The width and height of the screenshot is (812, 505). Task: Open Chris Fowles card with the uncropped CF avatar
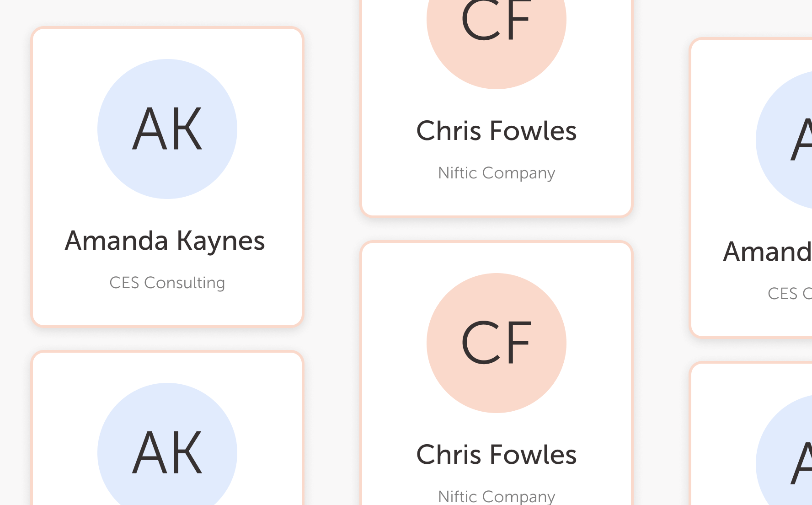[497, 373]
